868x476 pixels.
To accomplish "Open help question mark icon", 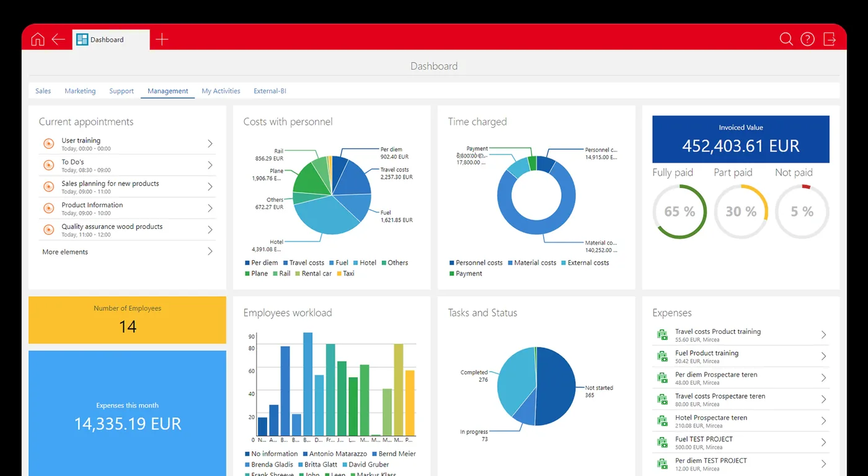I will pyautogui.click(x=807, y=39).
